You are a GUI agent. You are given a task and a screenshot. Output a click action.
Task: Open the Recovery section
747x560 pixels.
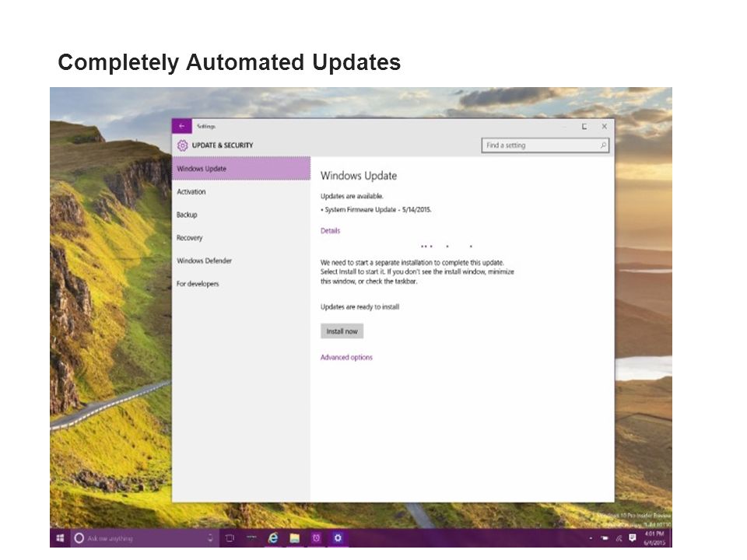(x=190, y=238)
